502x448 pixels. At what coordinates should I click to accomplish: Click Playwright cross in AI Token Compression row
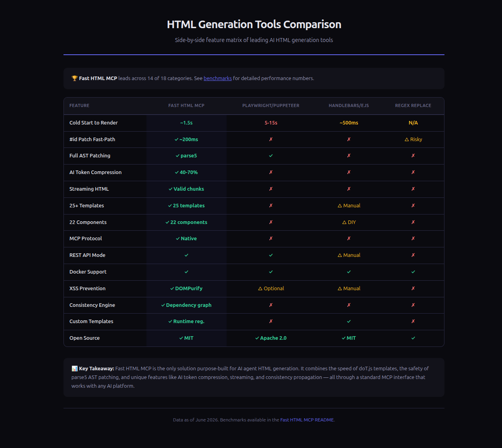click(x=271, y=172)
